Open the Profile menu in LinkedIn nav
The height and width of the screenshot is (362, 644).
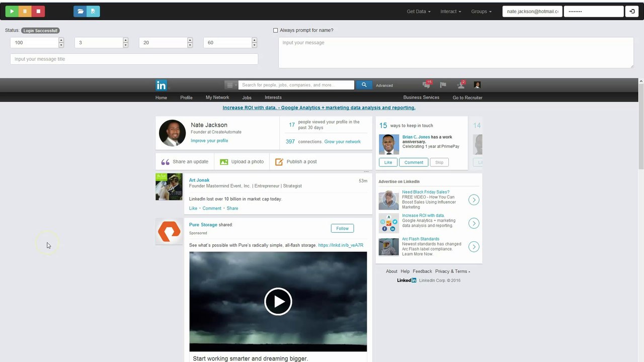click(x=186, y=98)
